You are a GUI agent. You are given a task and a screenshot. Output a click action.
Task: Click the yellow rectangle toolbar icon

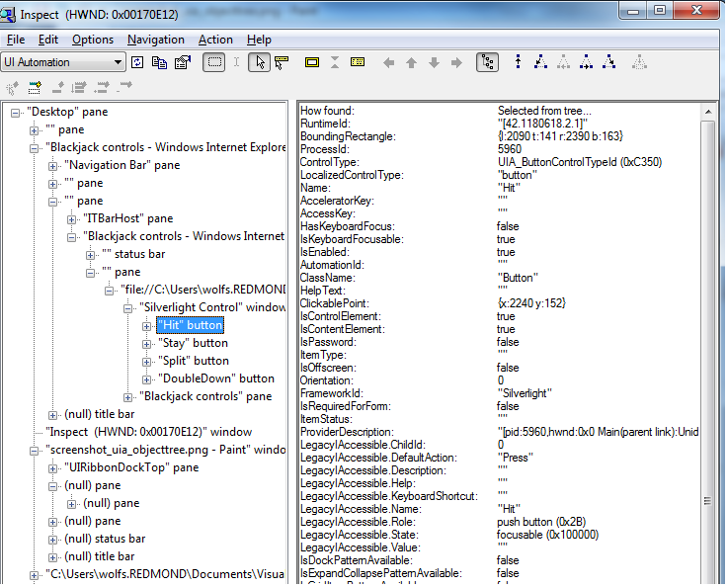click(311, 62)
